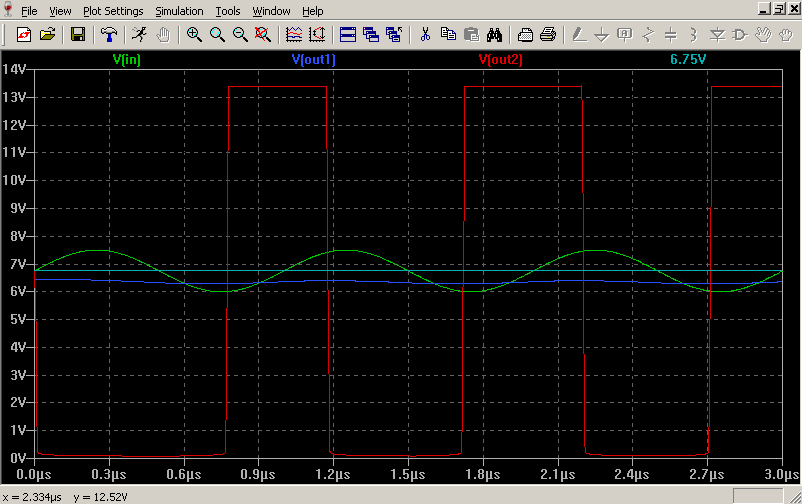Zoom to fit with crossed magnifier icon

263,35
